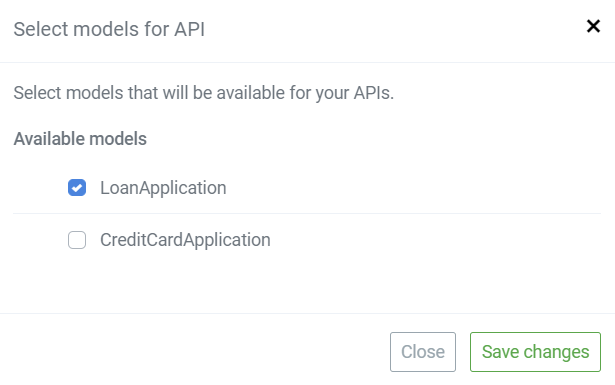Click the description text about available APIs
The width and height of the screenshot is (615, 385).
204,93
